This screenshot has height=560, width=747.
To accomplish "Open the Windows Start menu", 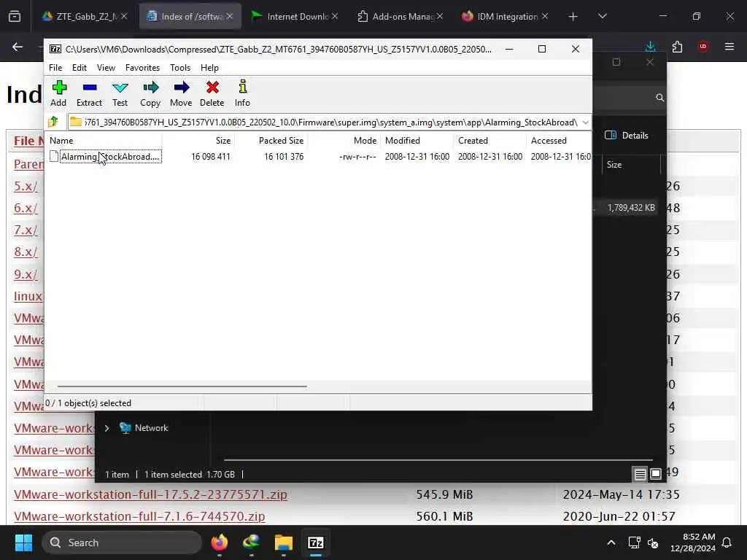I will (x=23, y=542).
